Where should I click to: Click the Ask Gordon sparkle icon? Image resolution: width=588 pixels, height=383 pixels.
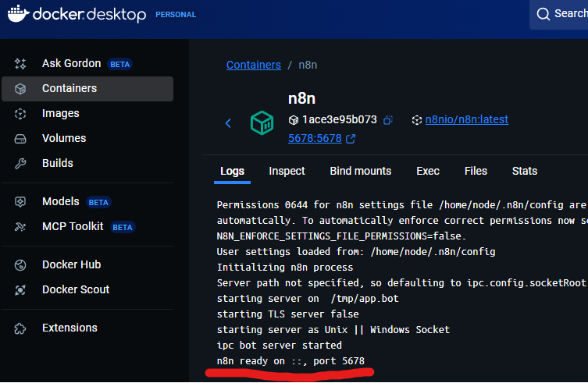point(20,64)
